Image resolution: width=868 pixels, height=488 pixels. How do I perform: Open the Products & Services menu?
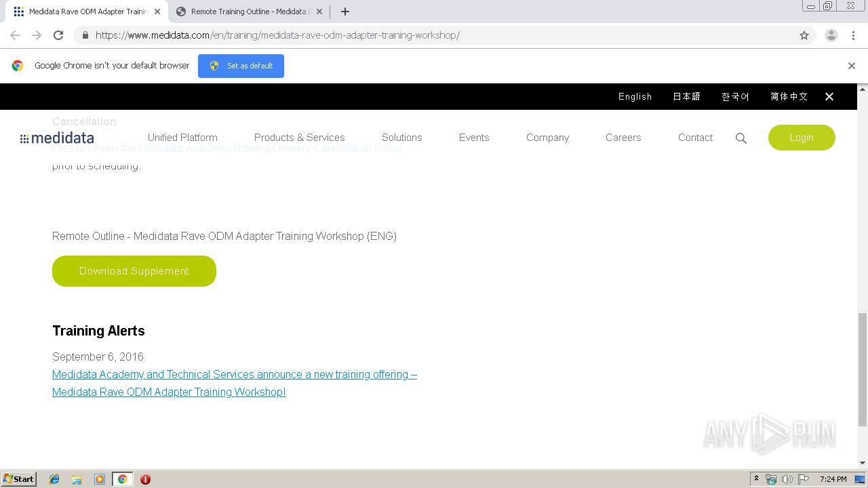299,138
